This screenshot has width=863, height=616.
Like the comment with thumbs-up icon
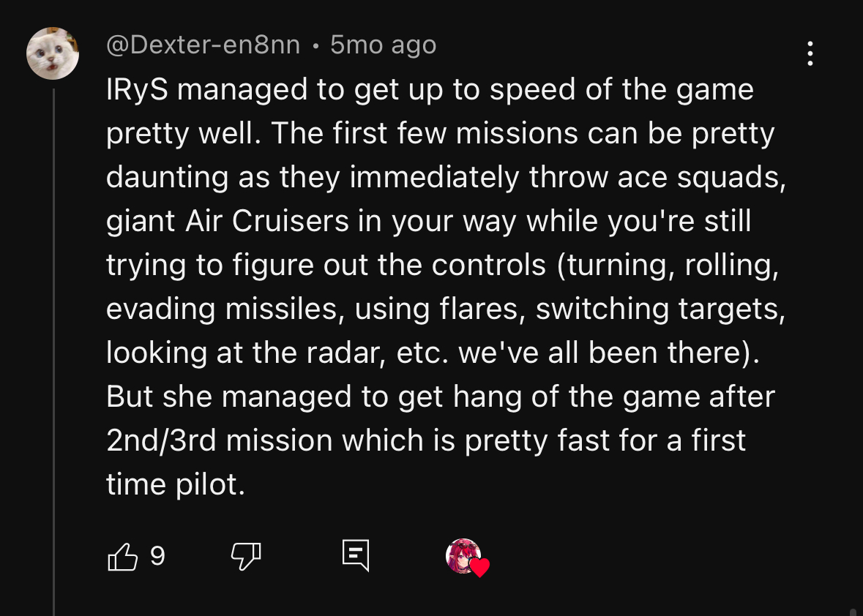coord(123,557)
